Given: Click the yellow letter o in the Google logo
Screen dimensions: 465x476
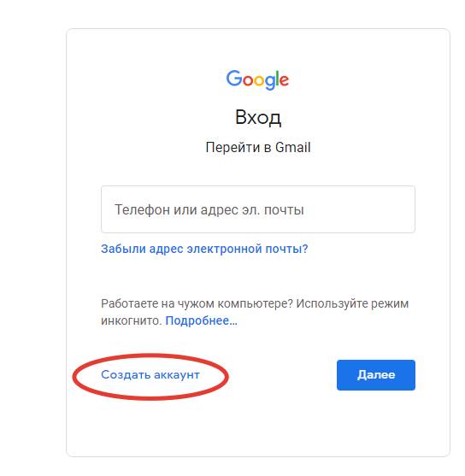Looking at the screenshot, I should click(260, 80).
